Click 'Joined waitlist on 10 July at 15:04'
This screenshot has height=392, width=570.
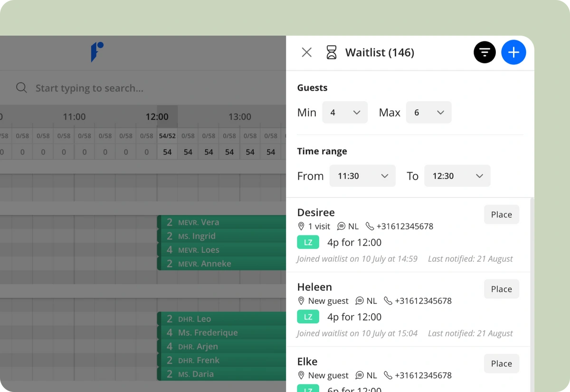point(357,334)
